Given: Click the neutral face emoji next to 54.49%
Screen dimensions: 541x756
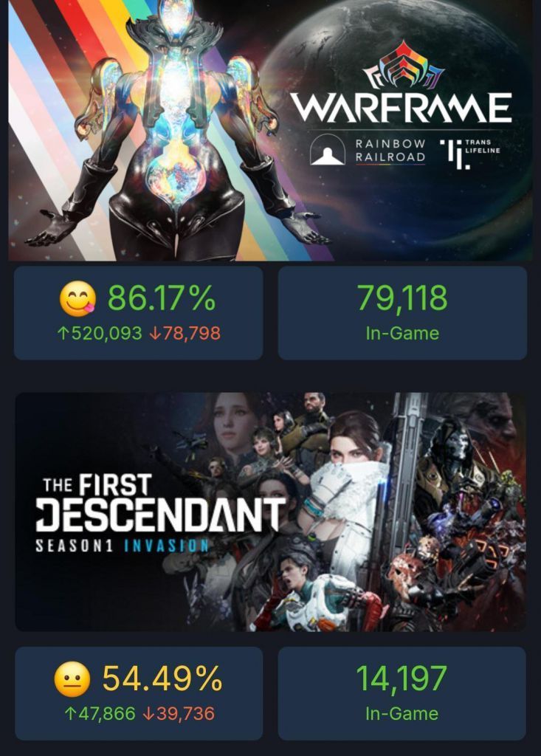Looking at the screenshot, I should pos(72,679).
